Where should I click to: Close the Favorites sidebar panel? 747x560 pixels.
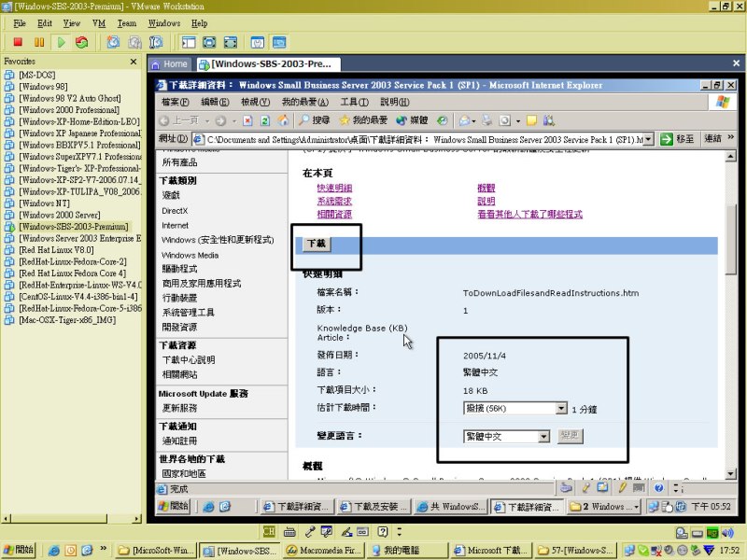[x=134, y=62]
